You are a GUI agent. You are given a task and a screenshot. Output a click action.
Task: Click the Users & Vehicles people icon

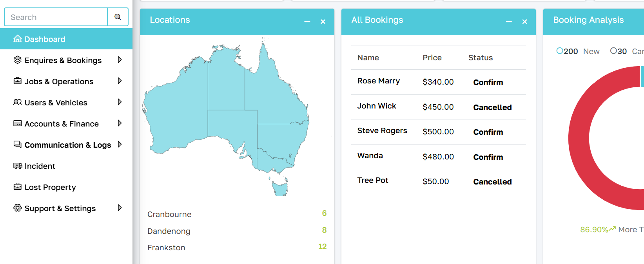click(x=18, y=102)
